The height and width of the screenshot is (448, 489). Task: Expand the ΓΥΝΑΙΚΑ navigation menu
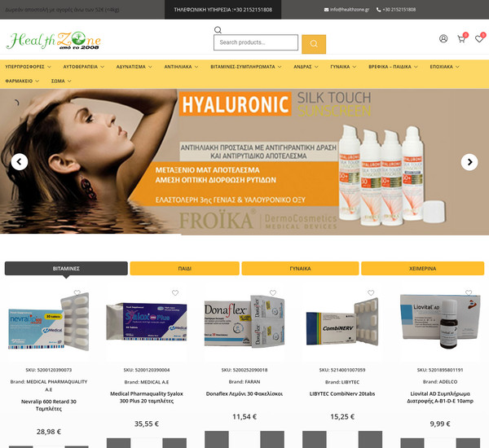pyautogui.click(x=343, y=67)
